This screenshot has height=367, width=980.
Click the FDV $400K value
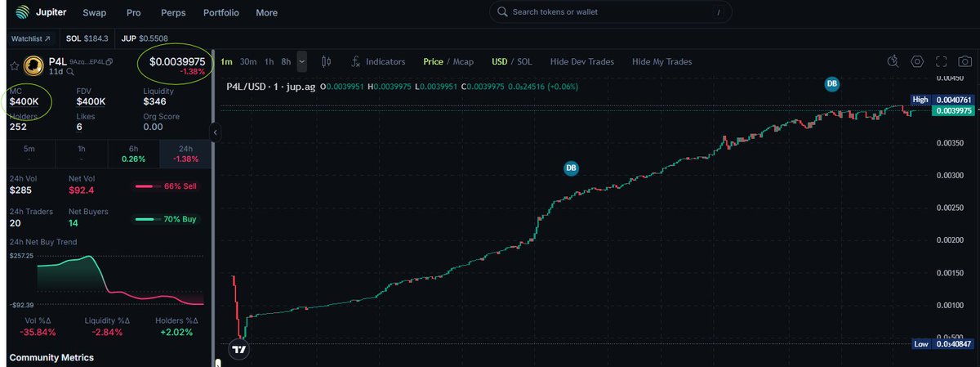click(91, 101)
